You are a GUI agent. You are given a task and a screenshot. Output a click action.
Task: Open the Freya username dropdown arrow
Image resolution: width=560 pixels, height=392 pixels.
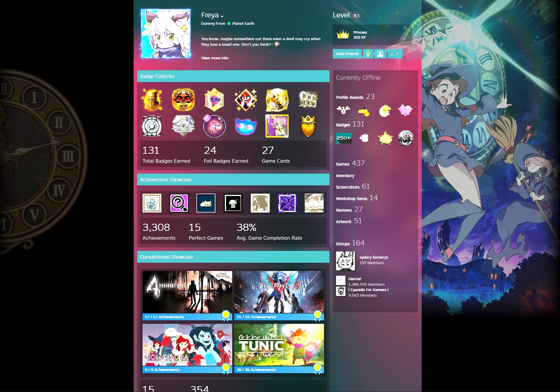(222, 17)
